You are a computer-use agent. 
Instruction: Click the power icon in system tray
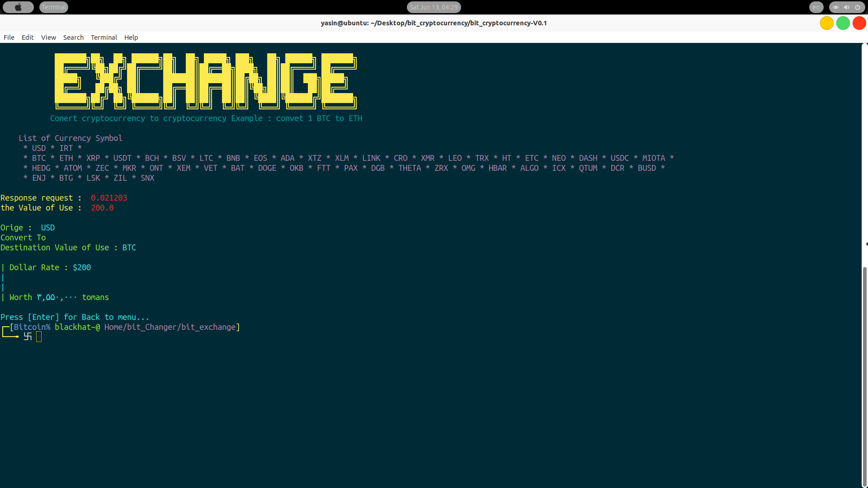(858, 7)
